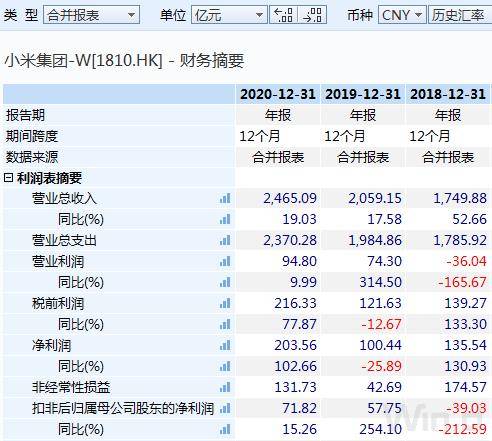Click increase decimal places icon
The image size is (492, 441).
tap(312, 15)
